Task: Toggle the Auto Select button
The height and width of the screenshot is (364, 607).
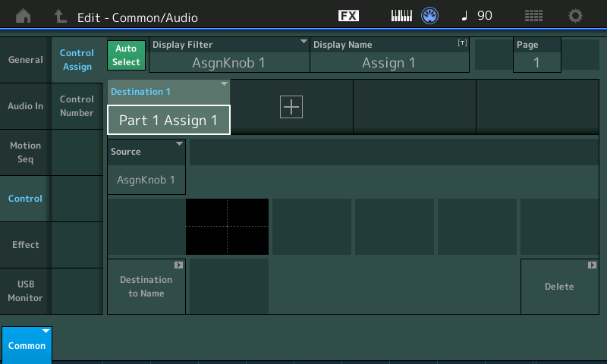Action: (126, 55)
